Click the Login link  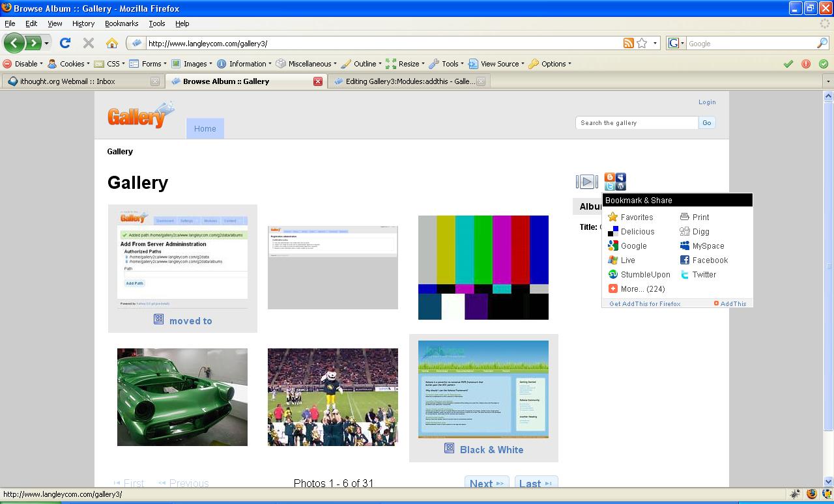[x=707, y=102]
